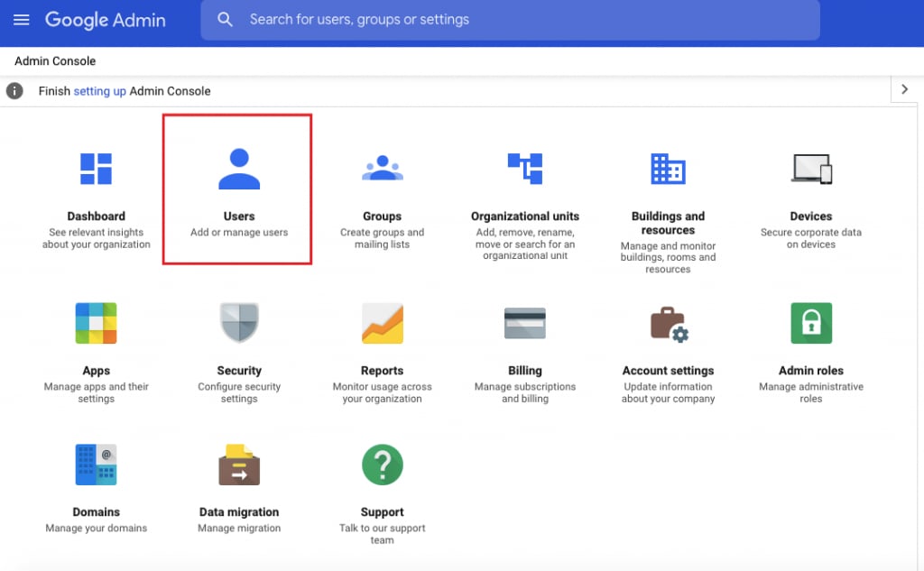Click the search field for users or groups

[523, 20]
